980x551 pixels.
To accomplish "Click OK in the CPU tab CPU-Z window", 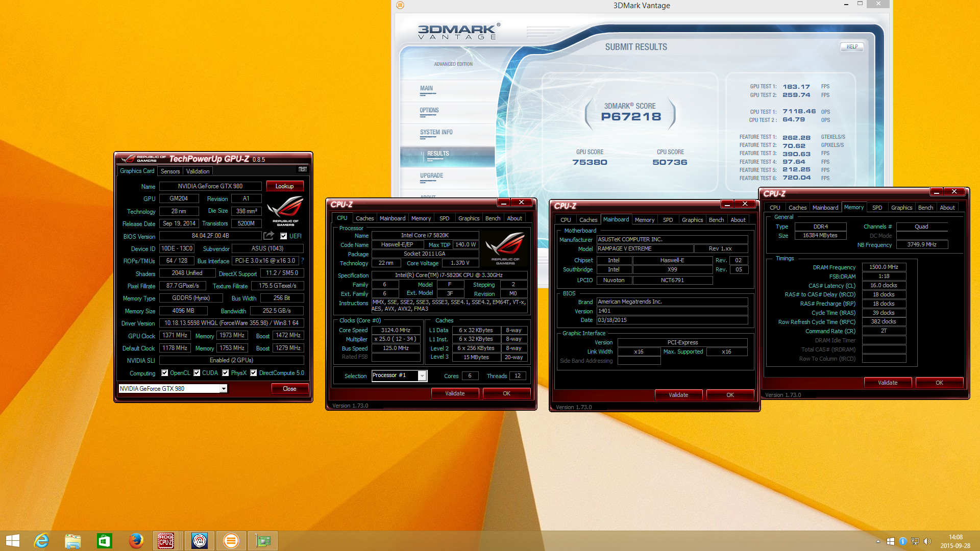I will (x=506, y=393).
